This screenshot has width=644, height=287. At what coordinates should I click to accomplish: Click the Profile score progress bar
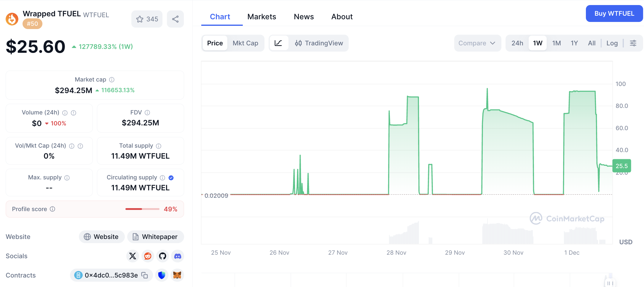pyautogui.click(x=142, y=209)
